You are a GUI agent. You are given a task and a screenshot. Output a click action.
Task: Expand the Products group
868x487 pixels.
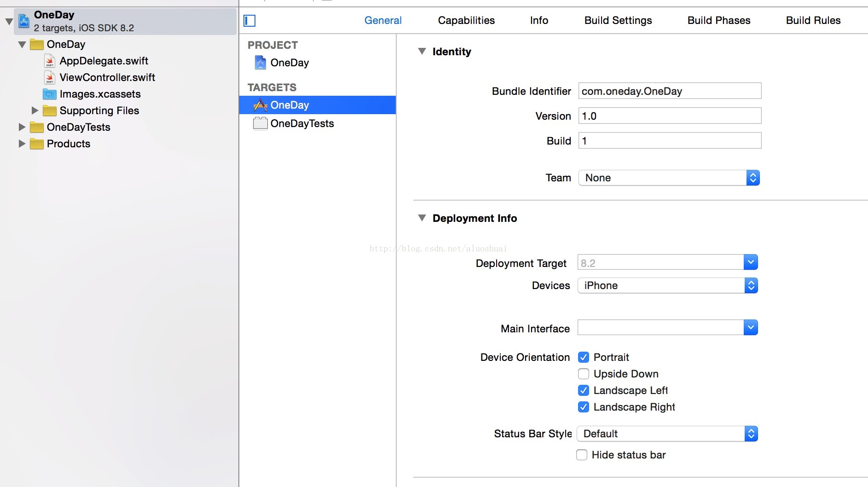pyautogui.click(x=22, y=144)
